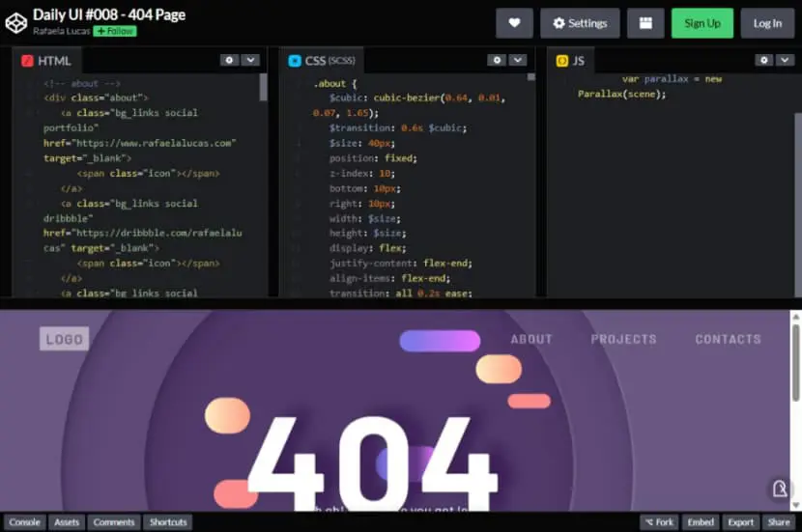Click the purple gradient pill shape

(440, 341)
